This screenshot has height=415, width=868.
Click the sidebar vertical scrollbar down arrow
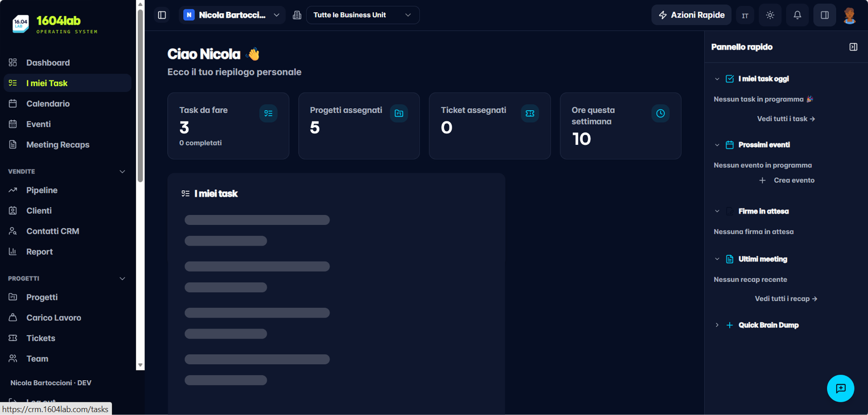point(140,365)
